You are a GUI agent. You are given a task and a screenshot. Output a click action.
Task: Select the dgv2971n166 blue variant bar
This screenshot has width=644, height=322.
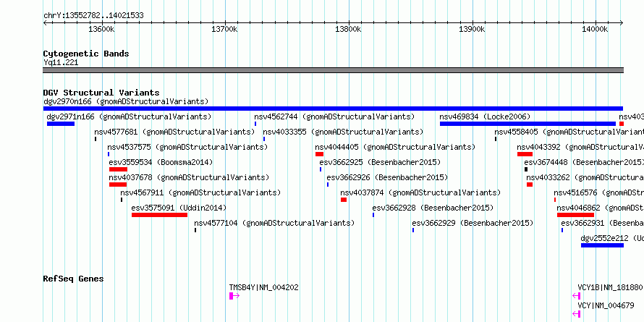tap(61, 124)
